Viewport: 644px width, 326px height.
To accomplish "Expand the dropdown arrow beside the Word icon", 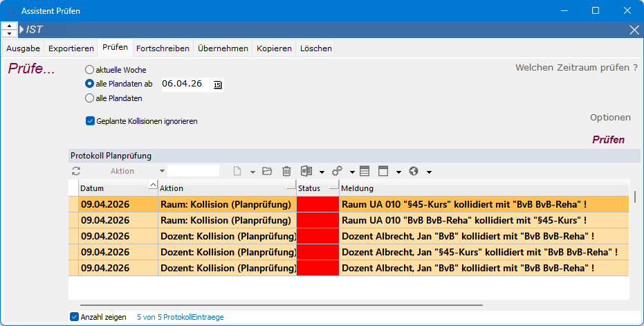I will point(322,172).
